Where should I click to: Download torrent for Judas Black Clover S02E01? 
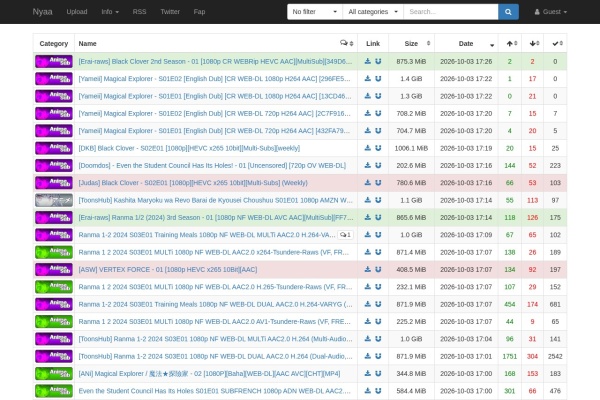coord(368,183)
